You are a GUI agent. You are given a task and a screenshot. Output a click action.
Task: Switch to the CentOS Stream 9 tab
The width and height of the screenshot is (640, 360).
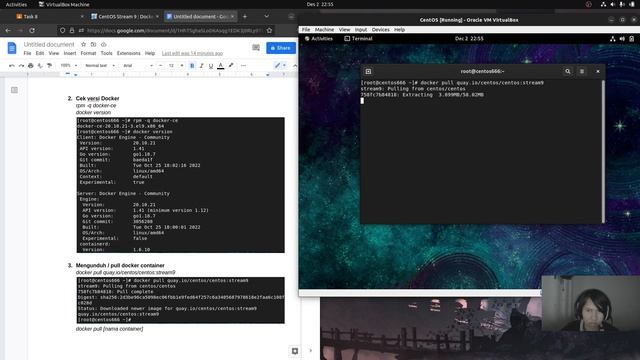click(x=124, y=16)
